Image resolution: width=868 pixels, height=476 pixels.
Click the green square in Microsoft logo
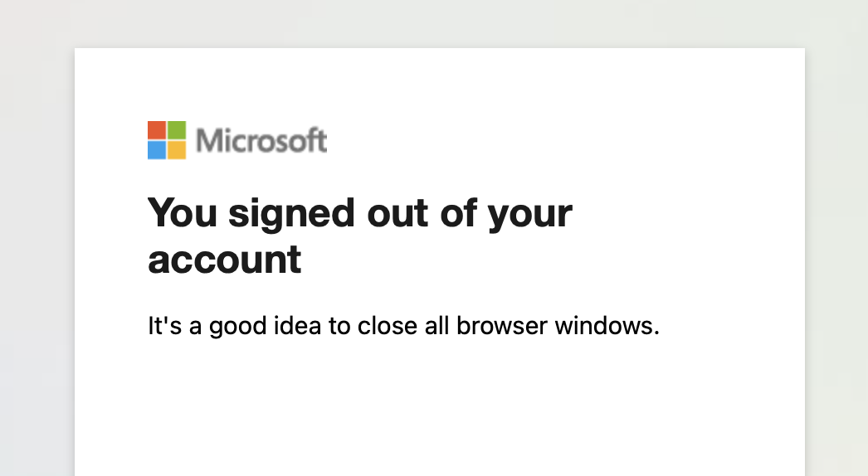click(x=177, y=130)
